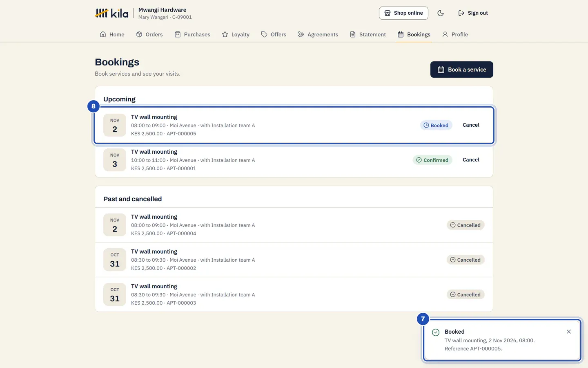588x368 pixels.
Task: Click the Oct 31 date tile for APT-000003
Action: (x=115, y=294)
